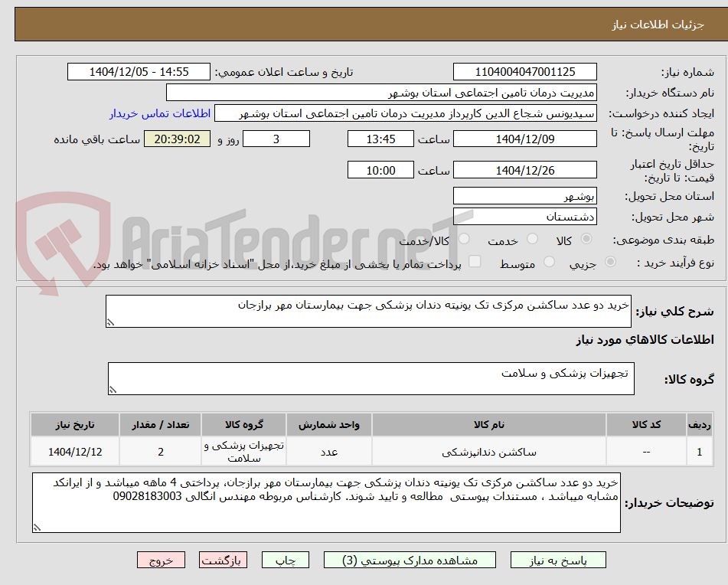Click the خروج exit button
Viewport: 728px width, 585px height.
(x=161, y=560)
